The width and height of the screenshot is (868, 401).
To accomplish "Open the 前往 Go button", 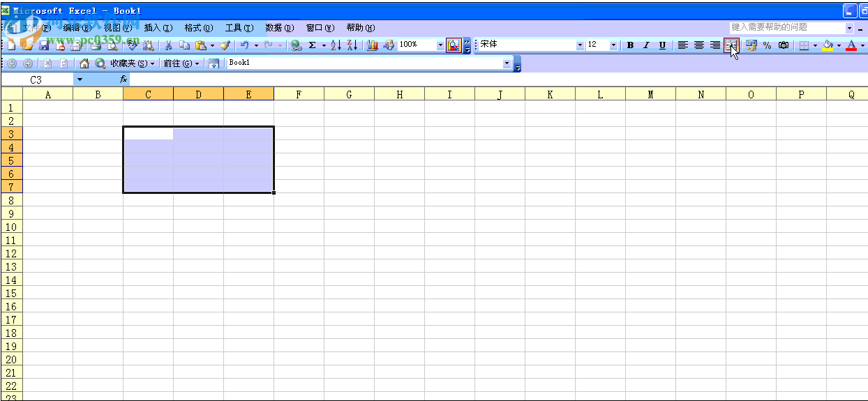I will click(x=181, y=63).
